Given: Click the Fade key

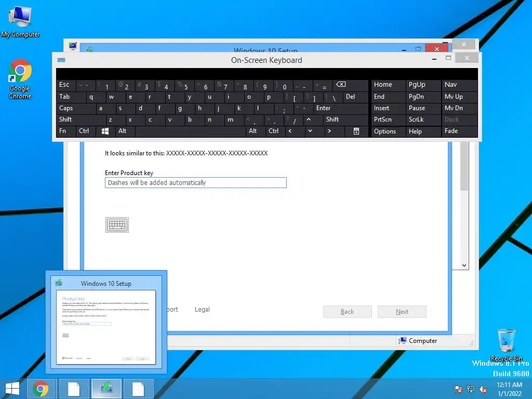Looking at the screenshot, I should click(x=459, y=131).
